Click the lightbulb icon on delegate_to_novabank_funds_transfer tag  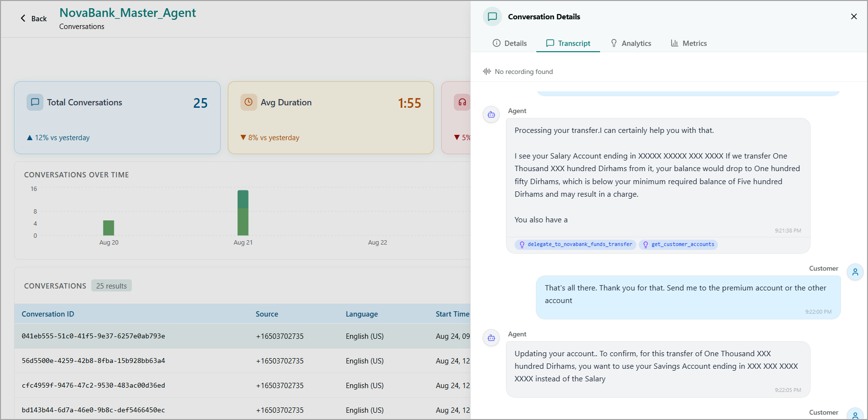[522, 245]
